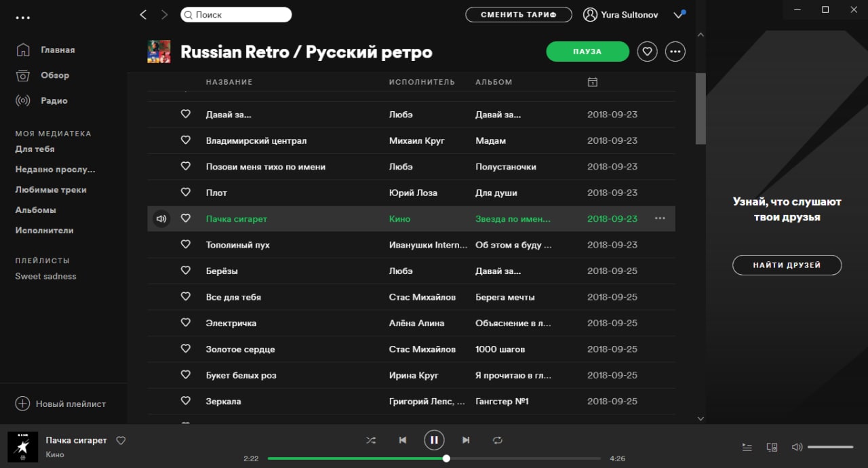Create a Новый плейлист via the plus icon
The image size is (868, 468).
(22, 404)
